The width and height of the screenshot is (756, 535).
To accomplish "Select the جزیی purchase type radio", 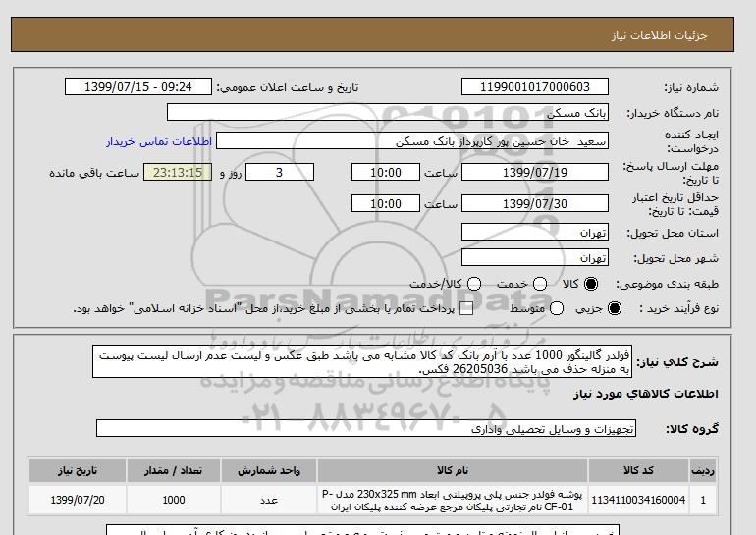I will (615, 308).
